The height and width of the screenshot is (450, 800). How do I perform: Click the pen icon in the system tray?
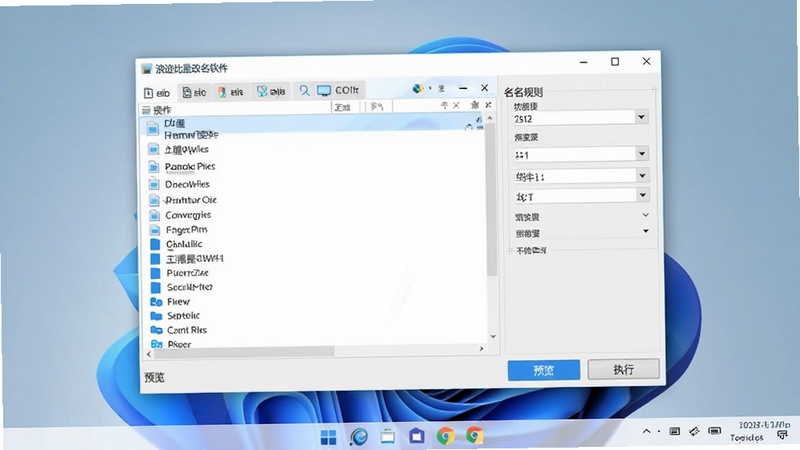point(694,432)
